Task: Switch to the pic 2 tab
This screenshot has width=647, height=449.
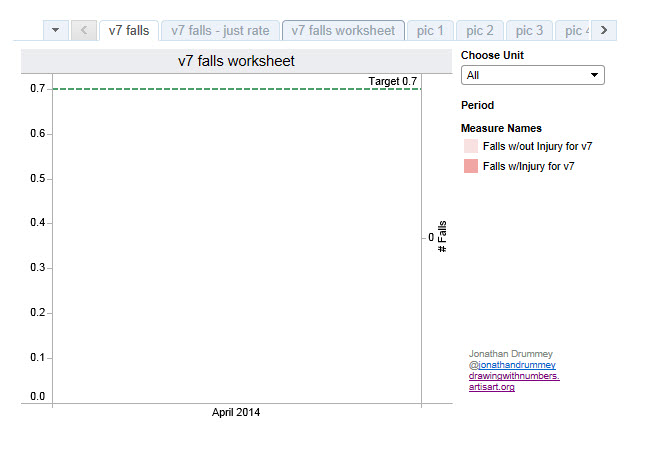Action: pyautogui.click(x=480, y=30)
